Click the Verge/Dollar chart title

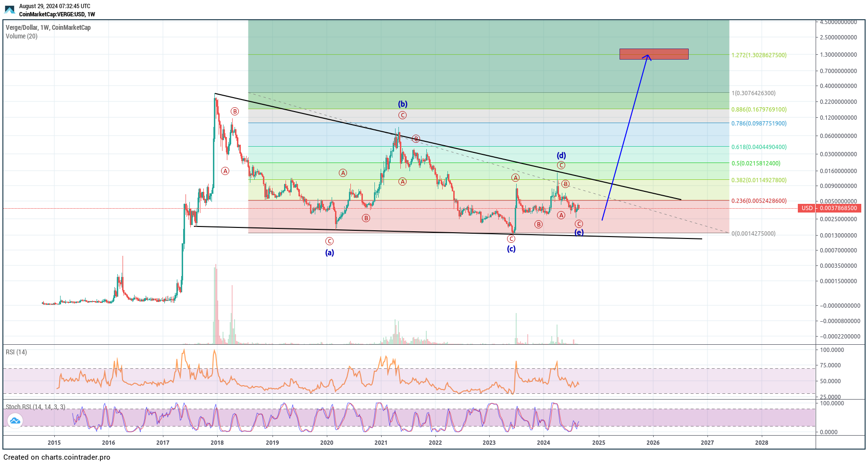pyautogui.click(x=48, y=27)
